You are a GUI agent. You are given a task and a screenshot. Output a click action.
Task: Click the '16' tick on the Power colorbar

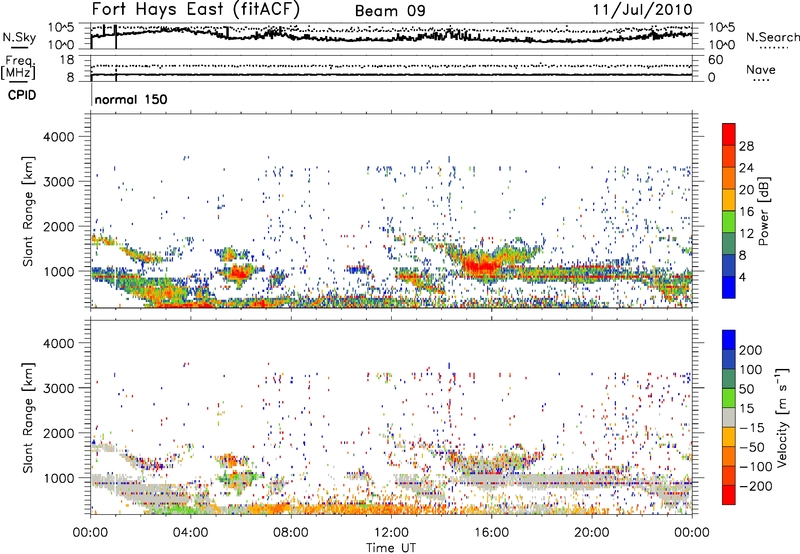tap(746, 212)
